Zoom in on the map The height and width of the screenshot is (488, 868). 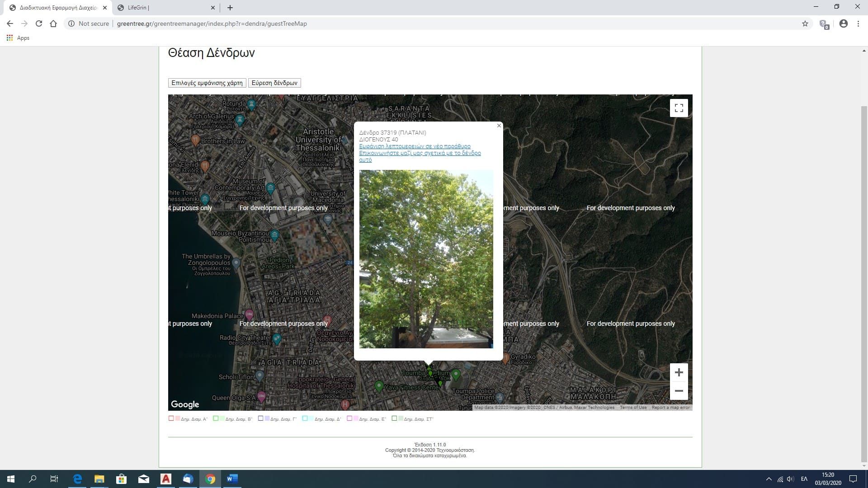pyautogui.click(x=679, y=372)
